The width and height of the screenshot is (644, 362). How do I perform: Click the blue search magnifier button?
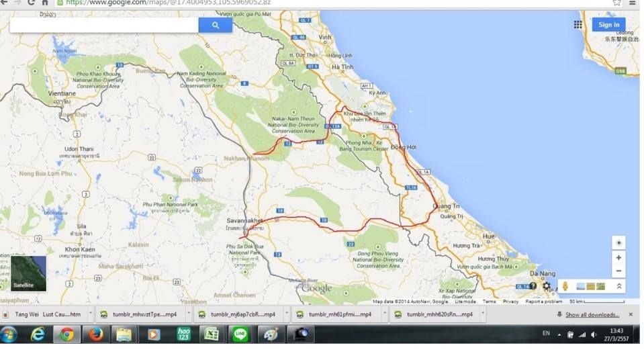point(215,25)
